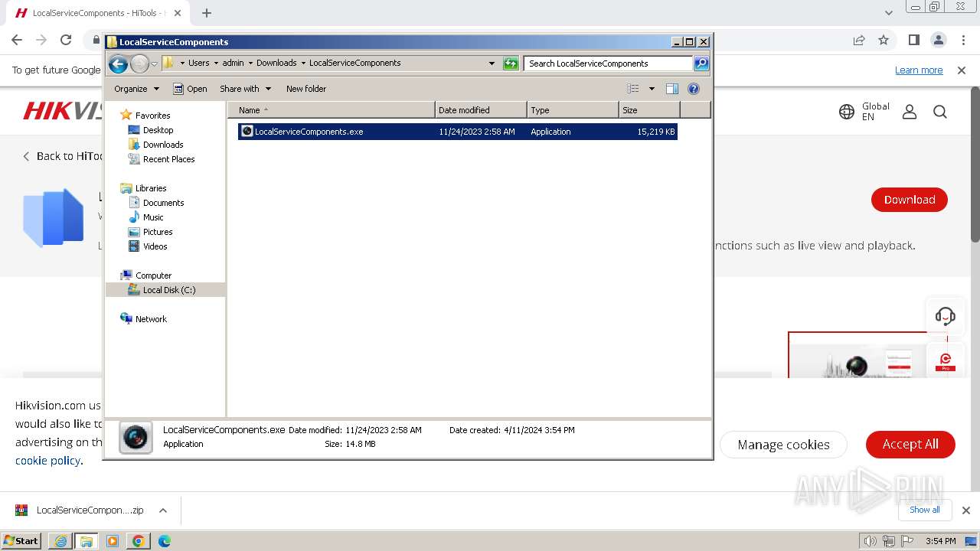Open headset support chat icon

(x=946, y=316)
